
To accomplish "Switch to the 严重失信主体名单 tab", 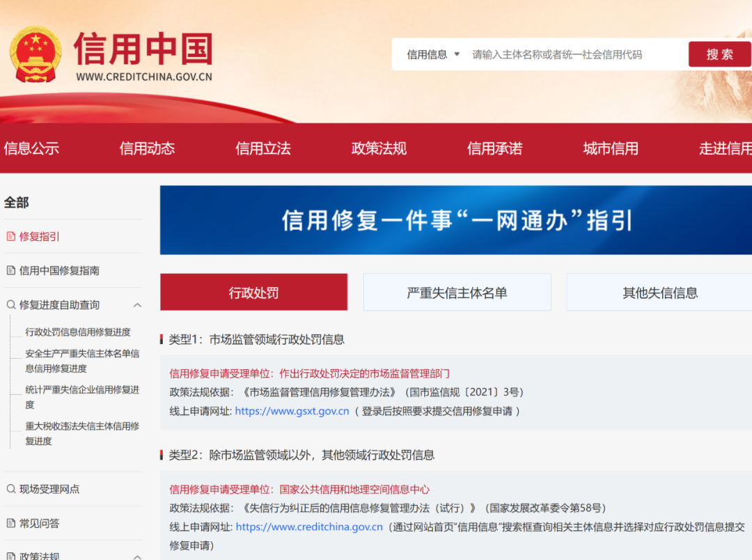I will [457, 293].
